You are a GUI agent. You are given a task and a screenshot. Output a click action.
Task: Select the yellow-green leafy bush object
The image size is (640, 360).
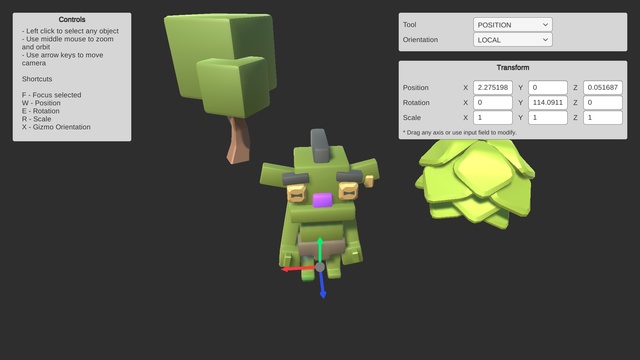tap(475, 183)
